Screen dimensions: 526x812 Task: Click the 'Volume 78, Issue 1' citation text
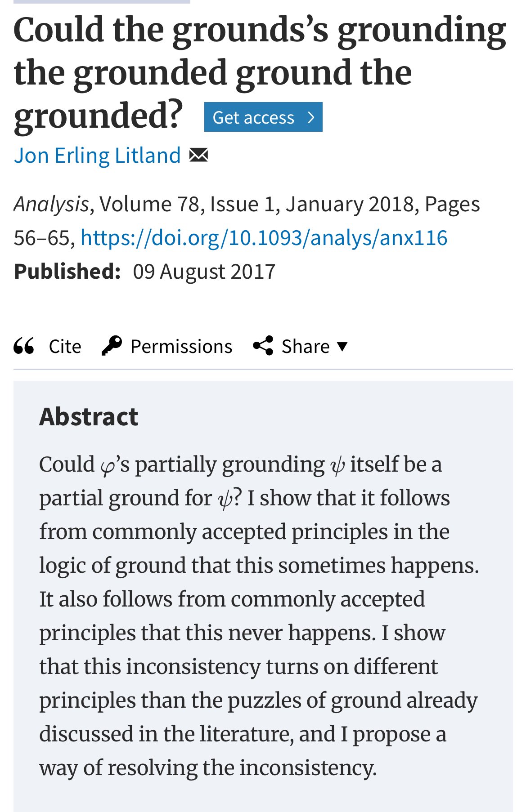[x=187, y=204]
